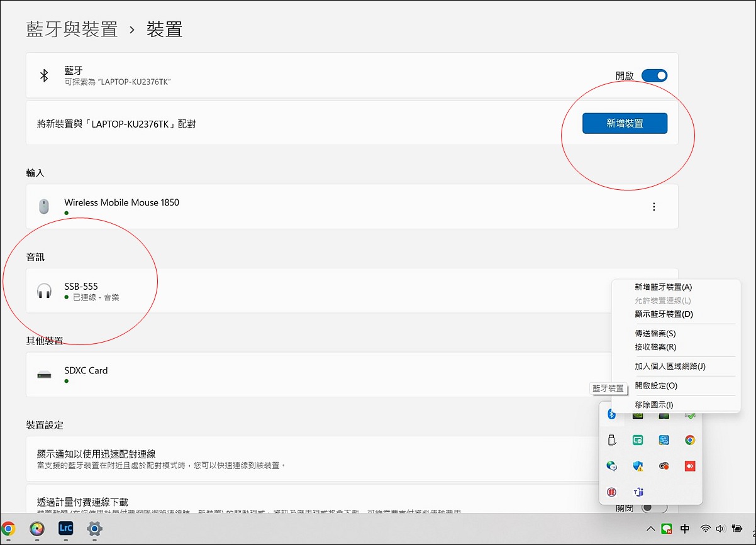
Task: Open the Wi-Fi network tray icon
Action: 706,529
